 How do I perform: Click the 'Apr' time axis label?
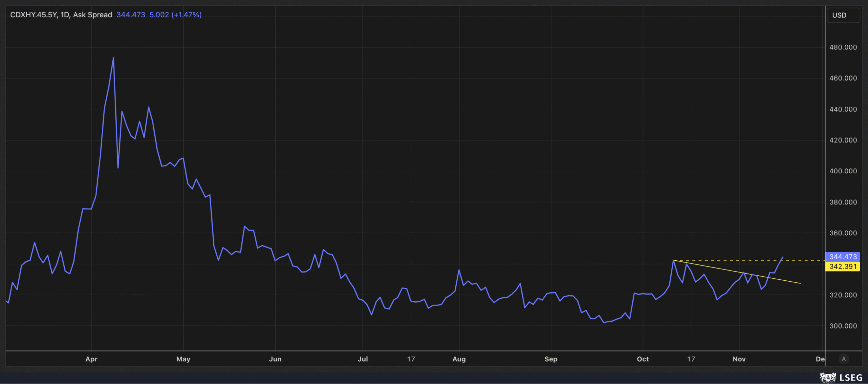pyautogui.click(x=91, y=359)
